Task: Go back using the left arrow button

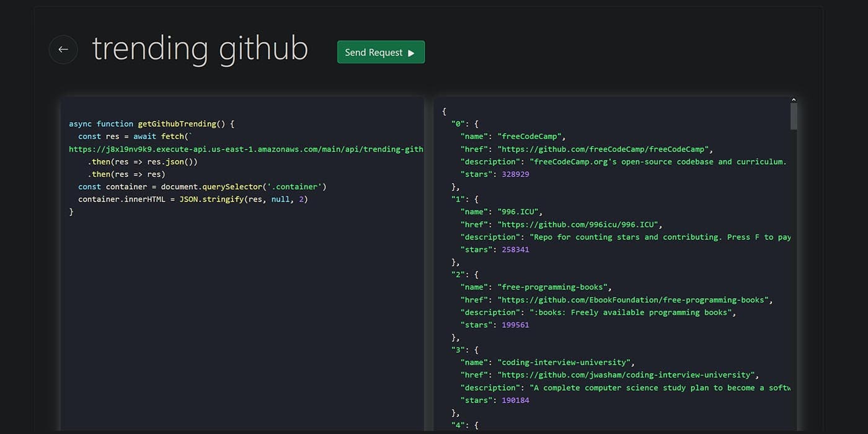Action: point(63,50)
